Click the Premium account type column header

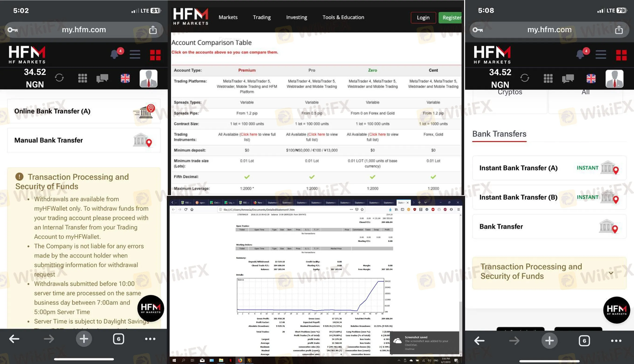tap(247, 70)
